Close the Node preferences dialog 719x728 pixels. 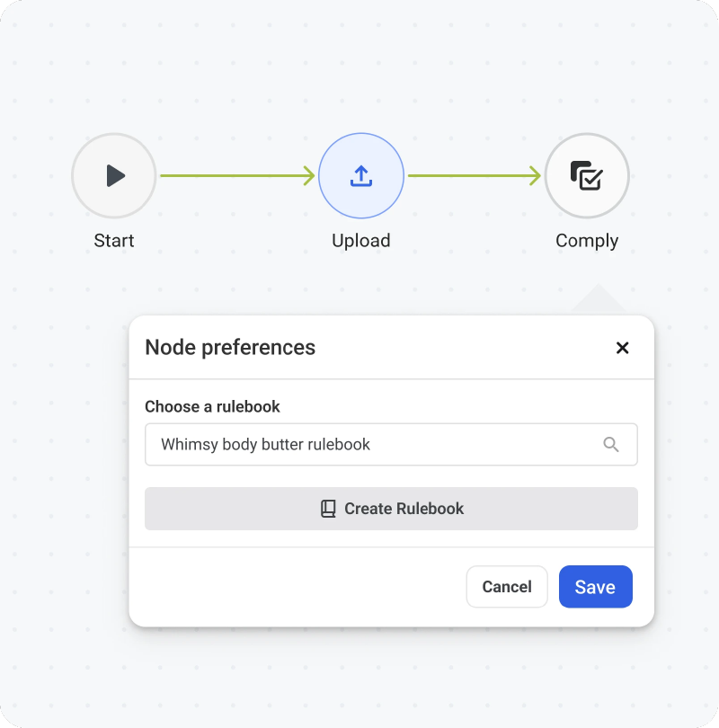[x=622, y=348]
